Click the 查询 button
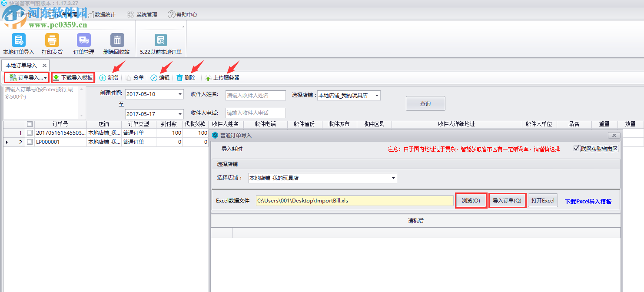Screen dimensions: 644x292 click(425, 103)
